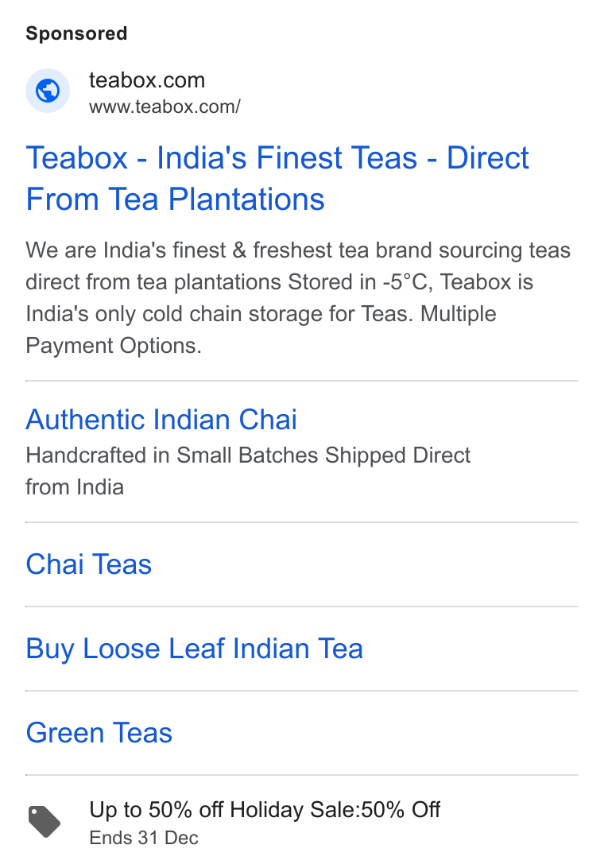Click the Holiday Sale:50% Off wording
Image resolution: width=604 pixels, height=868 pixels.
coord(335,810)
